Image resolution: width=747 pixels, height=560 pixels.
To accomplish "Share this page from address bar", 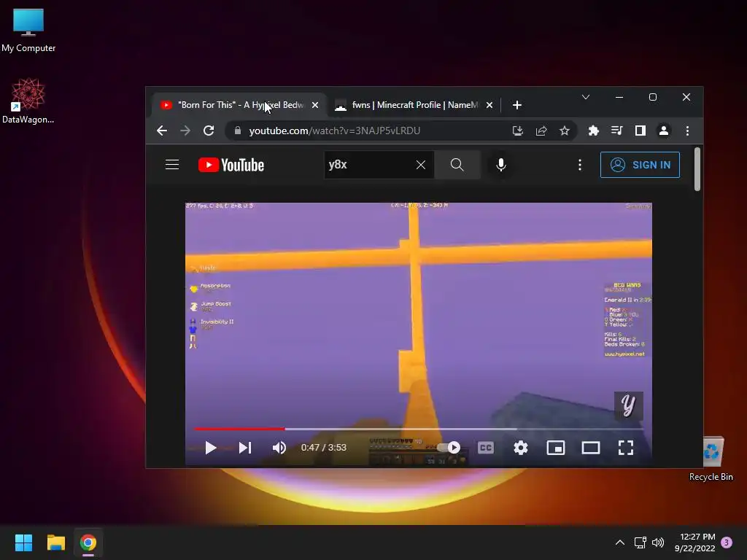I will coord(541,131).
